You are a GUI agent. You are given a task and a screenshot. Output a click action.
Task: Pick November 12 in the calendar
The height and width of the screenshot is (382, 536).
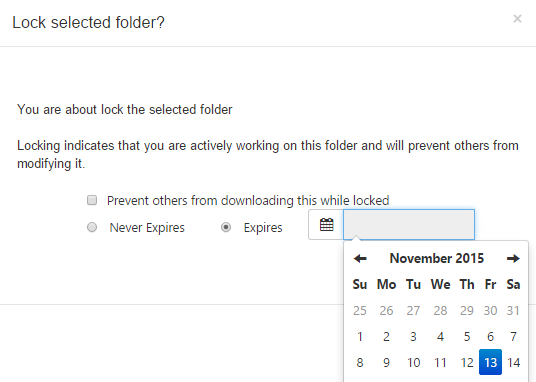(467, 362)
